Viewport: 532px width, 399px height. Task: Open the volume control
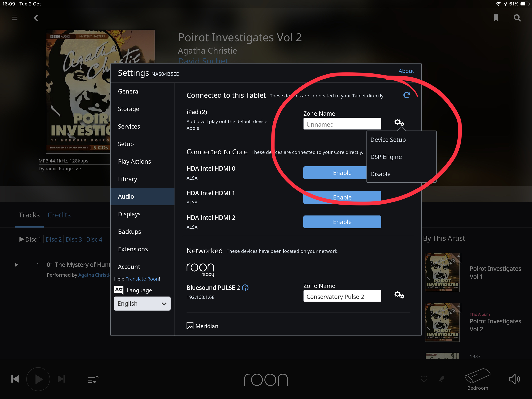pos(514,379)
